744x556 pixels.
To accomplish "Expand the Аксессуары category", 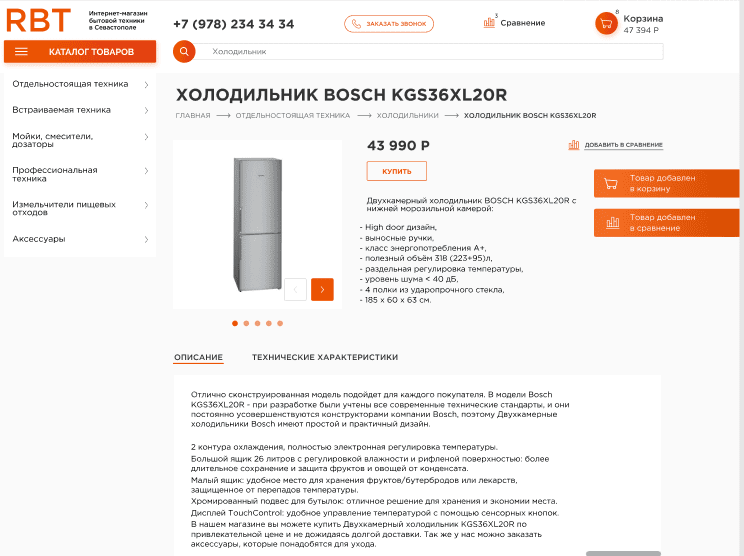I will [x=146, y=239].
